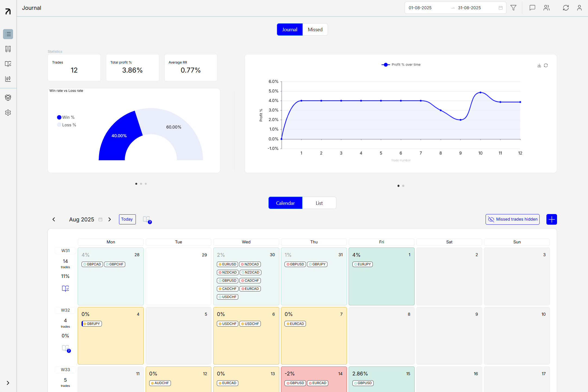588x392 pixels.
Task: Go to previous month arrow
Action: point(54,219)
